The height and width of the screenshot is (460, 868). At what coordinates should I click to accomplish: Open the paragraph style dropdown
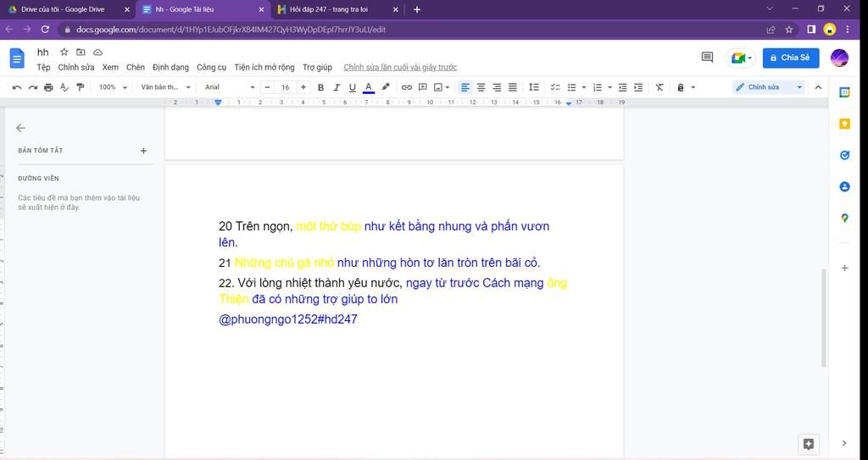pyautogui.click(x=165, y=87)
